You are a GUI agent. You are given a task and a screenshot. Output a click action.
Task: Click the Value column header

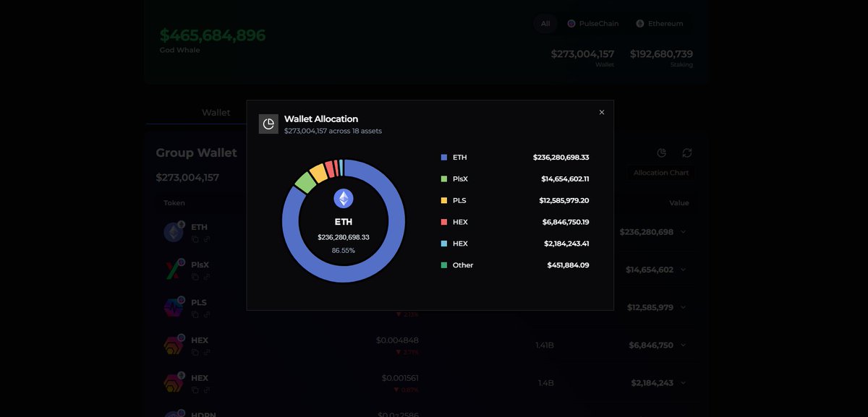(679, 203)
